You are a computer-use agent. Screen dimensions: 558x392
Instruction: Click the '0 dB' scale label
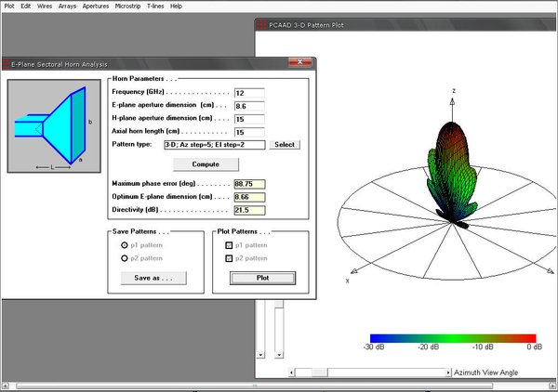pos(534,346)
